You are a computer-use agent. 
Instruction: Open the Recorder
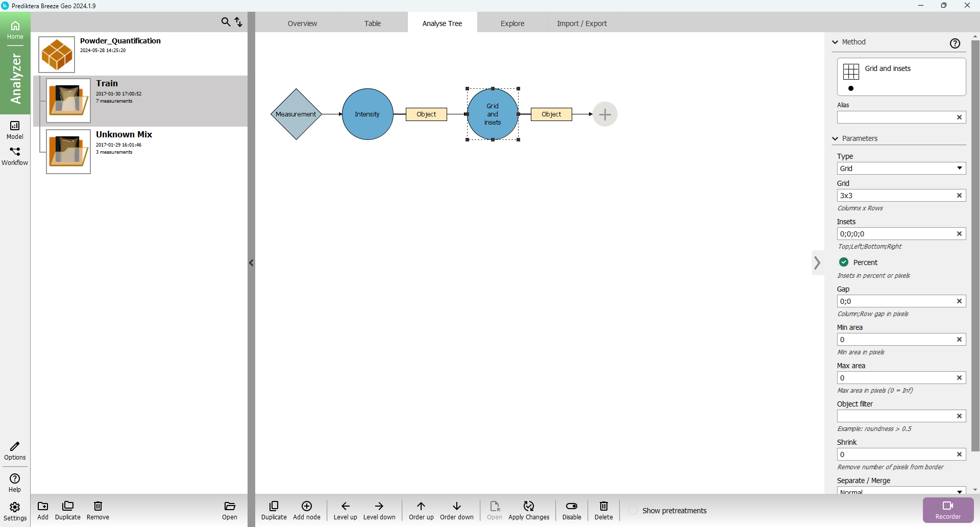948,510
